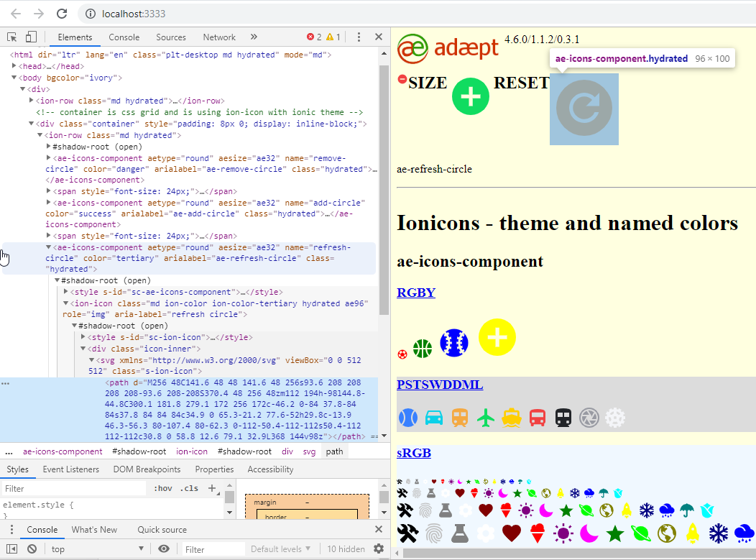The image size is (756, 560).
Task: Click the adaept logo
Action: (x=448, y=48)
